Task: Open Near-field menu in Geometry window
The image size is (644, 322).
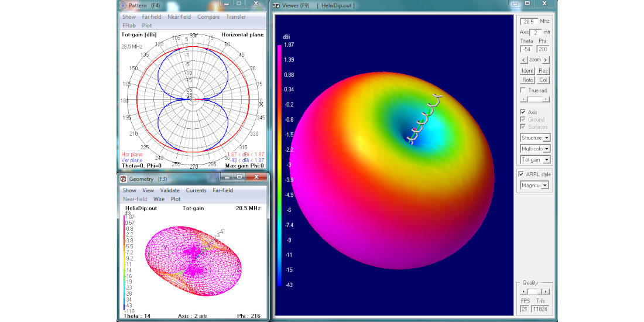Action: (x=135, y=199)
